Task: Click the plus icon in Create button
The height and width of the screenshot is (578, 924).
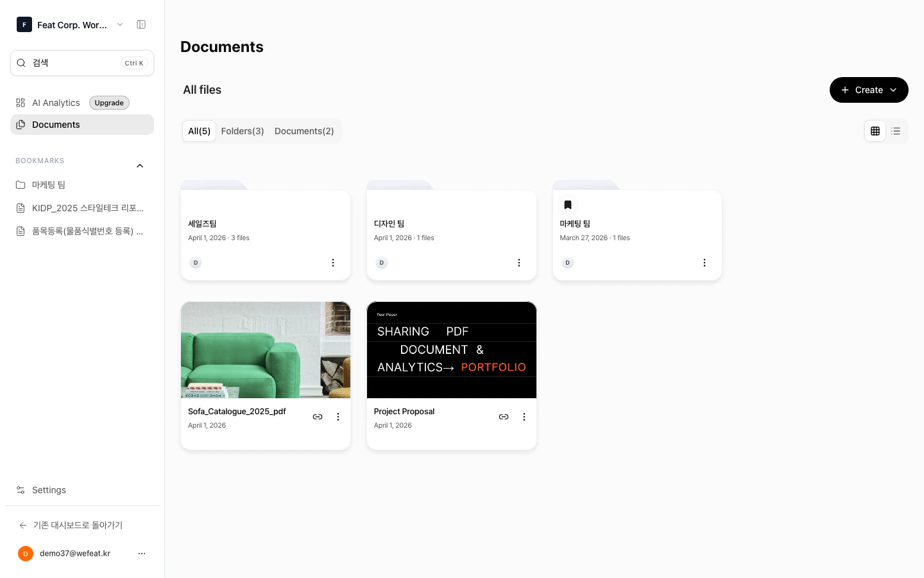Action: coord(845,90)
